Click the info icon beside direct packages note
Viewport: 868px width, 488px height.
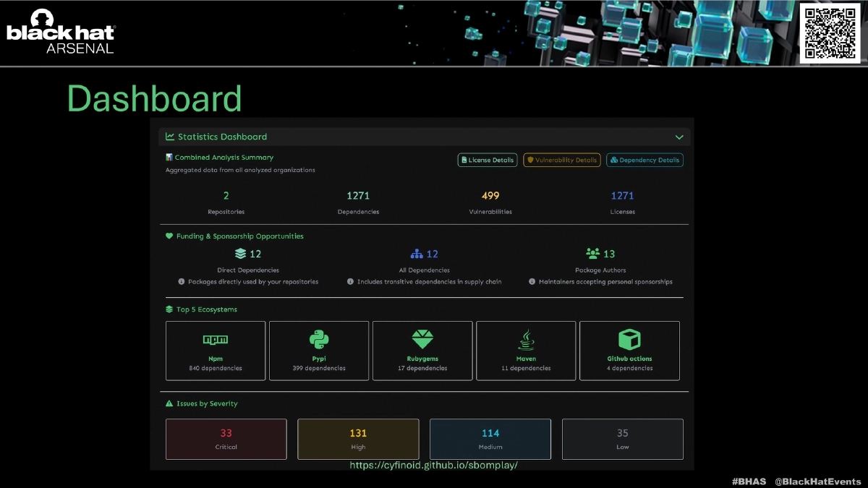182,282
